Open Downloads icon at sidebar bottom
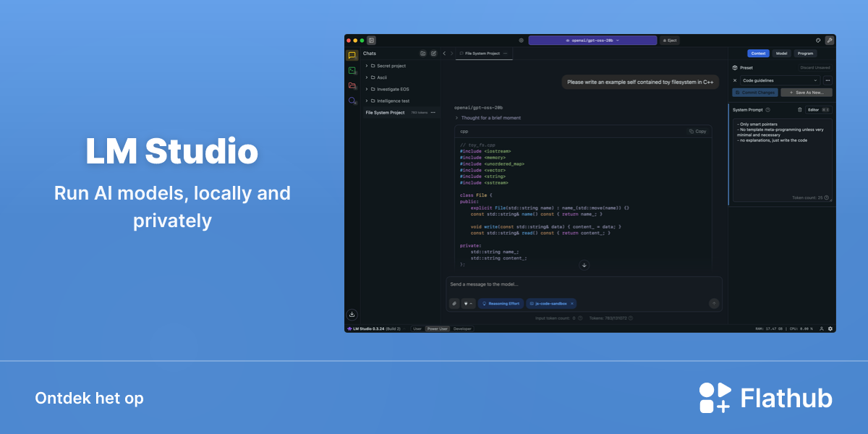868x434 pixels. pos(352,315)
